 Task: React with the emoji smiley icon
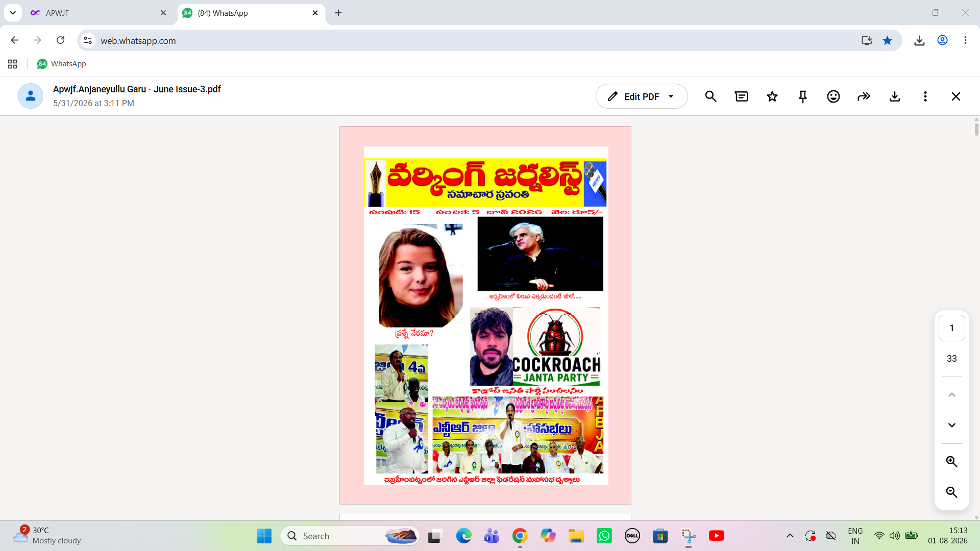[x=833, y=96]
